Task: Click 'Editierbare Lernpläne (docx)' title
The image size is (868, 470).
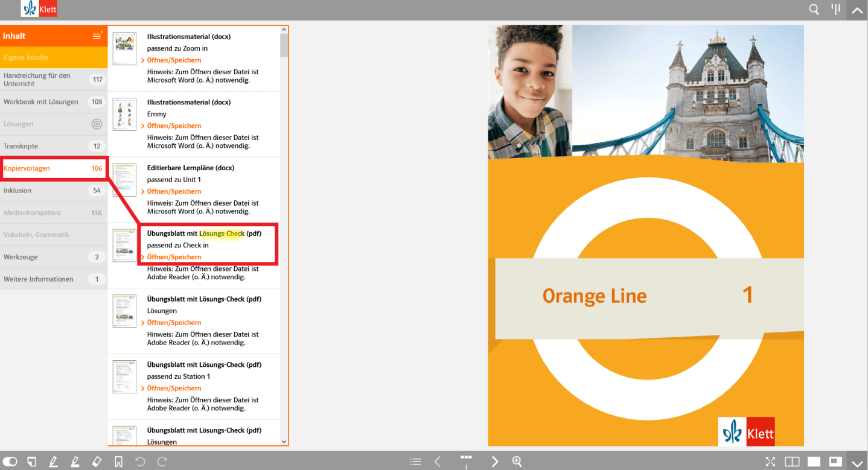Action: 191,168
